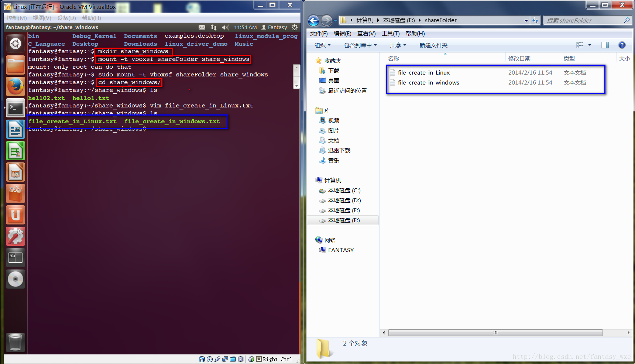
Task: Toggle the Explorer preview pane button
Action: [x=605, y=45]
